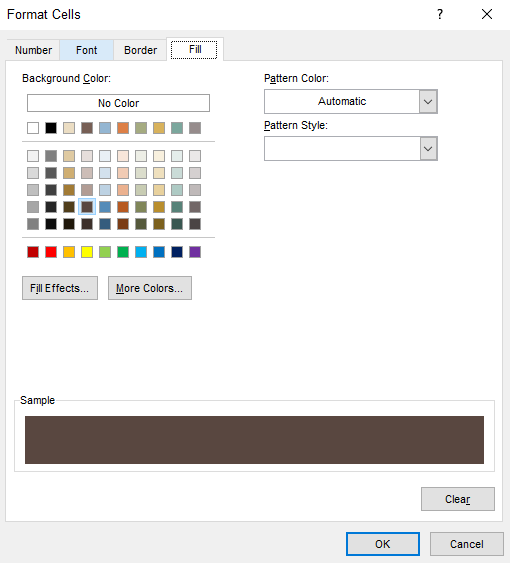
Task: Pick the light blue theme swatch in top row
Action: click(x=105, y=128)
